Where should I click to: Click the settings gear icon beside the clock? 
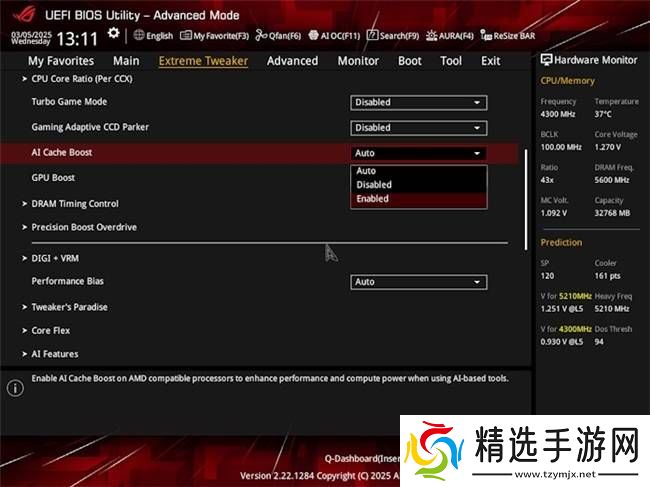pyautogui.click(x=114, y=33)
